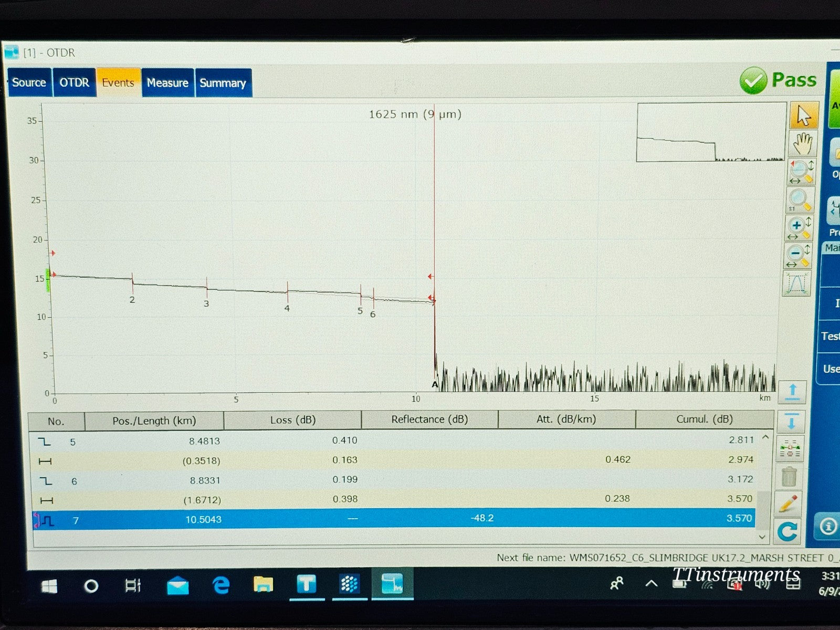Click the fit-trace-to-window icon
Screen dimensions: 840x630
pyautogui.click(x=796, y=283)
